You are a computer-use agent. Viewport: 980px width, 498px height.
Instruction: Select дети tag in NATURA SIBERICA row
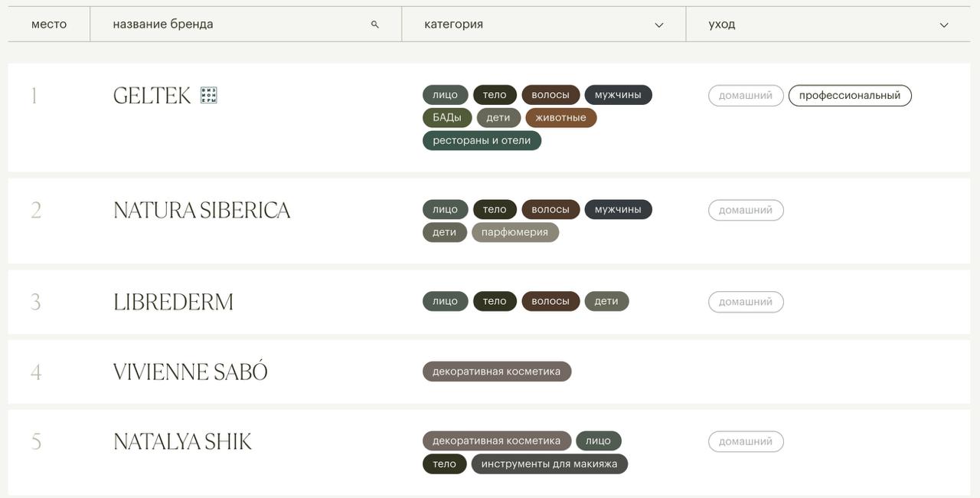(444, 232)
